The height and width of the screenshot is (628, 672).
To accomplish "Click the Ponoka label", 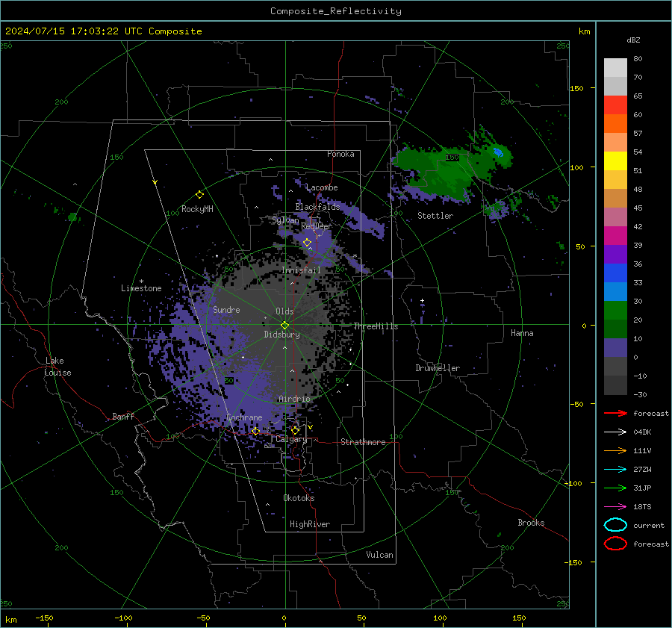I will tap(340, 154).
